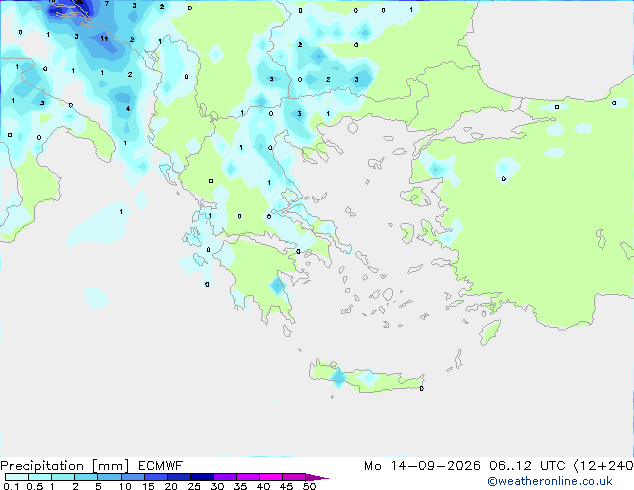This screenshot has height=490, width=634.
Task: Select the magenta 40–45 mm legend swatch
Action: 271,477
